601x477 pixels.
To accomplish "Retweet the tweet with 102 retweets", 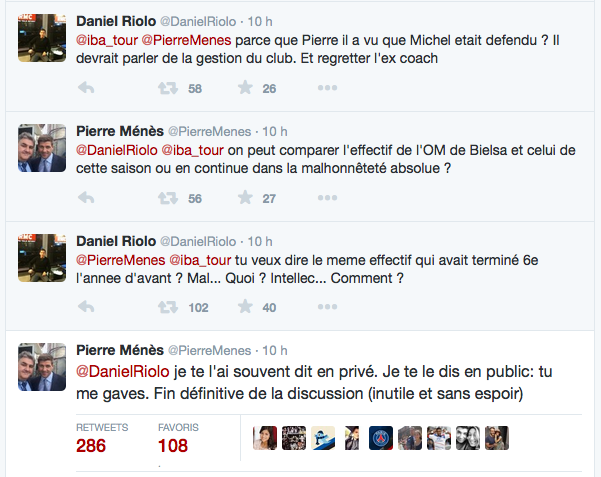I will click(x=168, y=307).
